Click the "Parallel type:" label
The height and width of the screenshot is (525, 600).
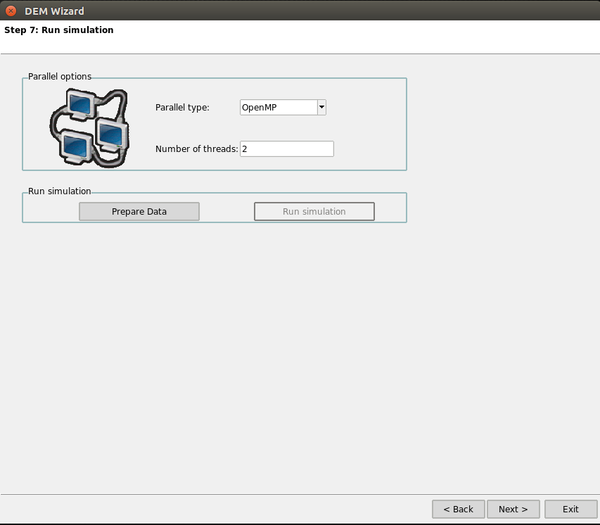pyautogui.click(x=182, y=107)
